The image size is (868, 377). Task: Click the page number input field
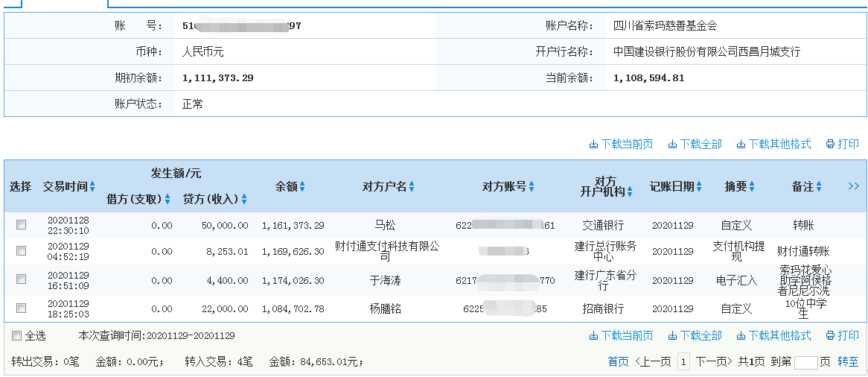pos(805,363)
